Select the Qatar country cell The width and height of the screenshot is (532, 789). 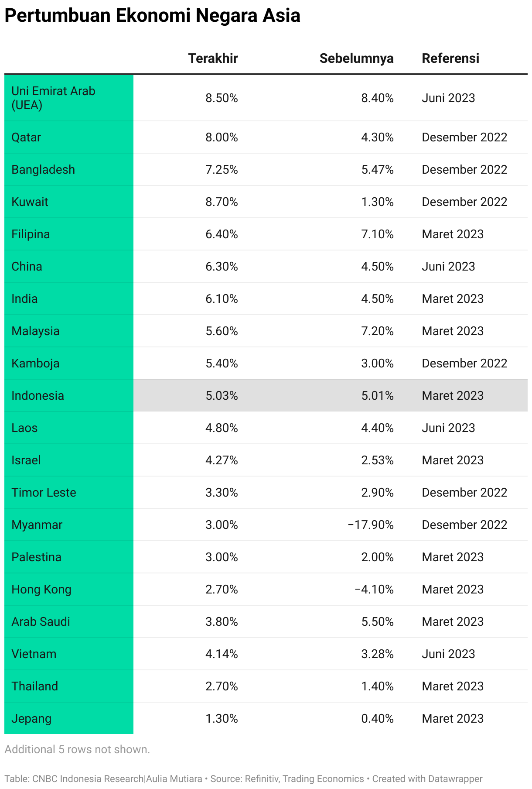coord(69,137)
